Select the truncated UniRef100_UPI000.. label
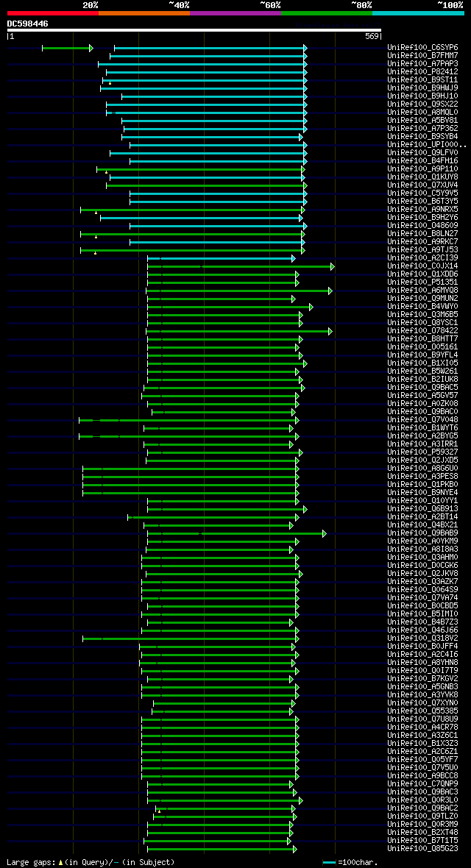The width and height of the screenshot is (471, 868). pyautogui.click(x=428, y=144)
